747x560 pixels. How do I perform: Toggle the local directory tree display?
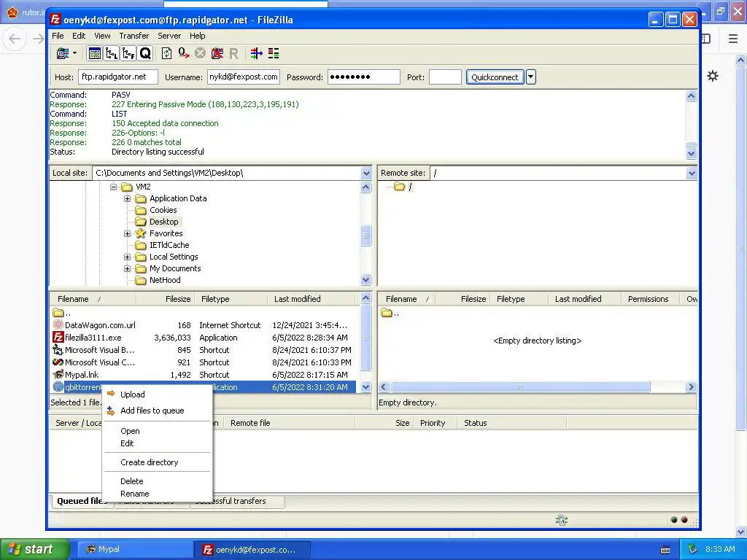click(x=112, y=53)
